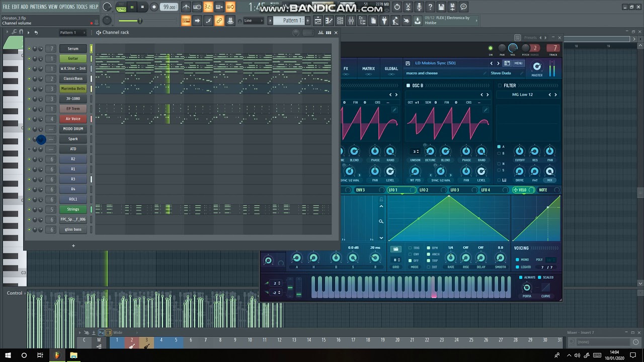The height and width of the screenshot is (362, 644).
Task: Mute the ClassicBass channel
Action: tap(29, 79)
